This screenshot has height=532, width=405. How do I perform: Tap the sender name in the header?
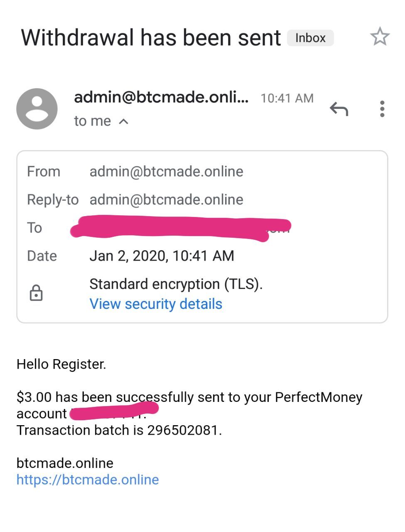click(161, 97)
